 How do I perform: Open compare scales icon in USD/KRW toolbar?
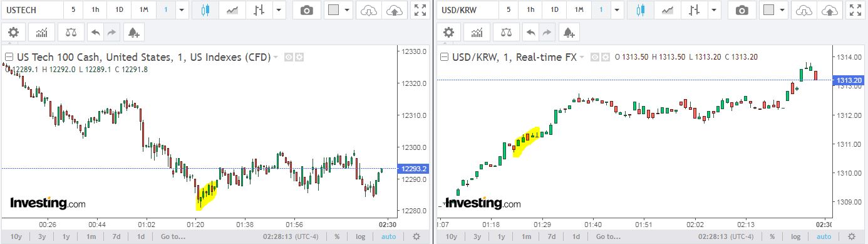pos(506,33)
